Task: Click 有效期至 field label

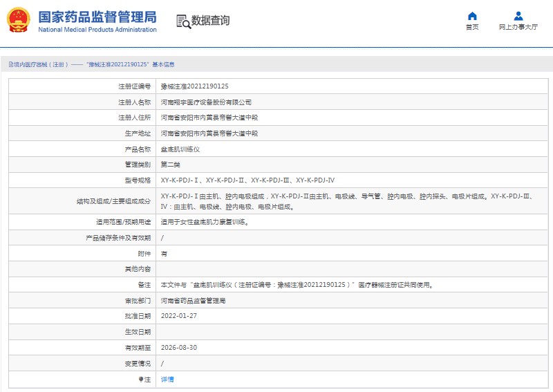Action: pos(138,348)
